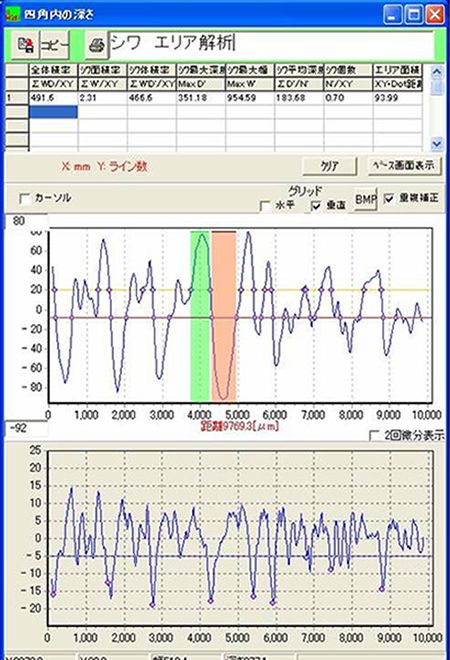The width and height of the screenshot is (450, 660).
Task: Select the シワ最大幅 column header
Action: tap(250, 70)
